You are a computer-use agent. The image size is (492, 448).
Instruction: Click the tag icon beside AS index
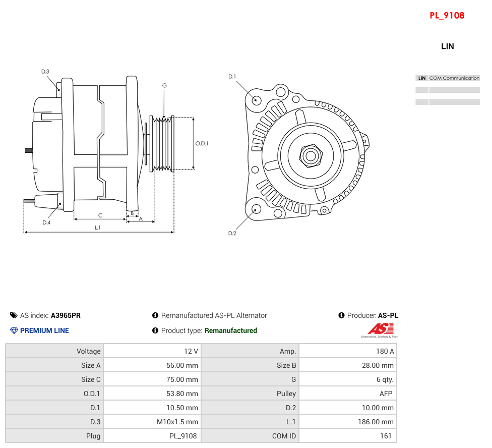click(x=14, y=315)
